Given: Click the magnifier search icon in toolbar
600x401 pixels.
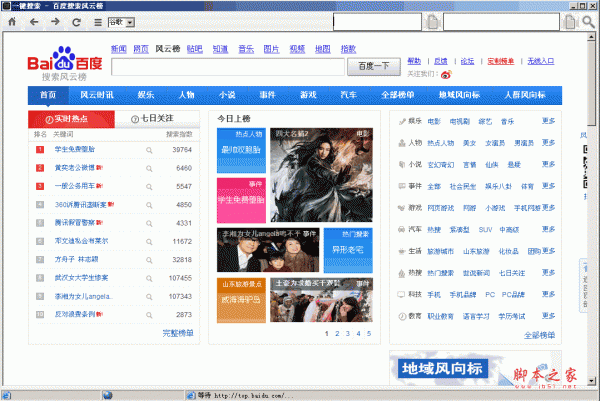Looking at the screenshot, I should tap(589, 22).
